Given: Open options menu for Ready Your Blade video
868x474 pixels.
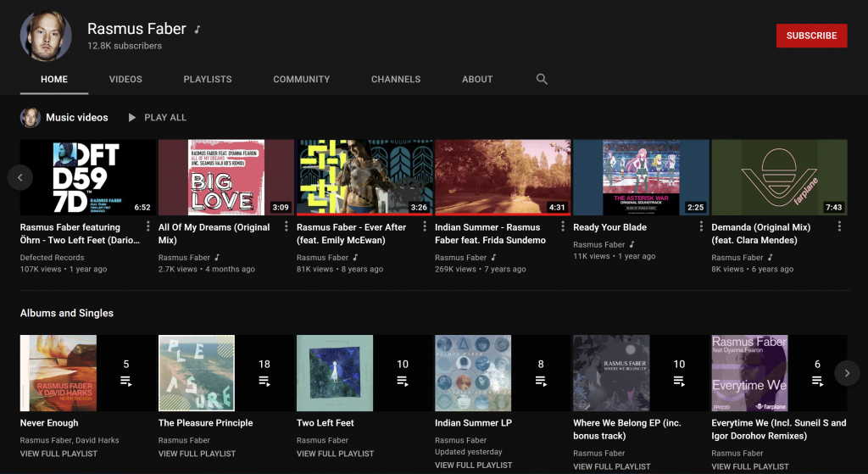Looking at the screenshot, I should coord(701,226).
